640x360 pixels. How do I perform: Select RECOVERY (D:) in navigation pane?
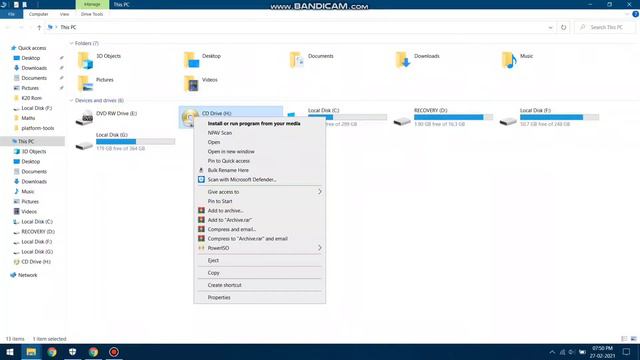[38, 231]
